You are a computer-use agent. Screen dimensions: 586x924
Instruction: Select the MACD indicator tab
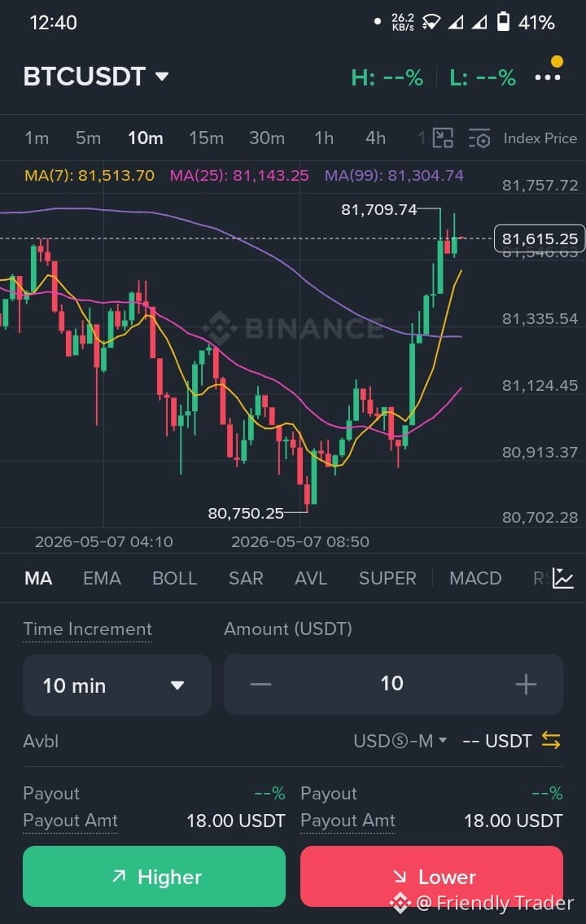475,578
